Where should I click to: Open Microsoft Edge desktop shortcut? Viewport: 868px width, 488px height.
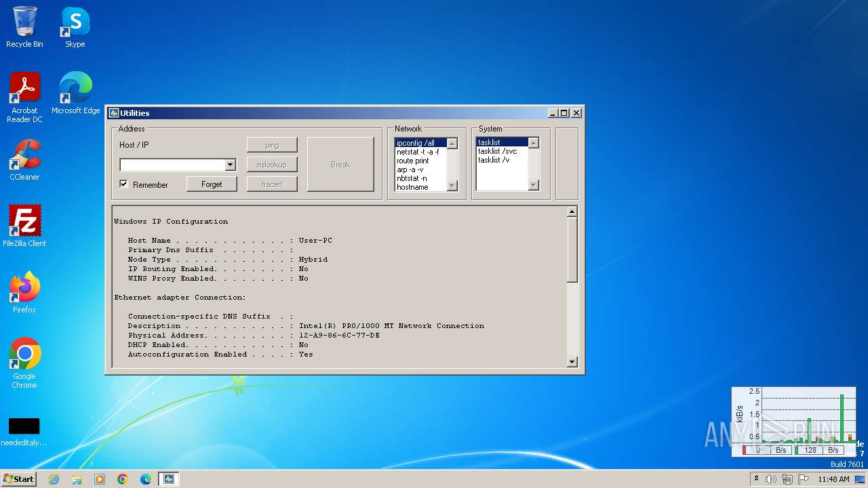coord(75,94)
